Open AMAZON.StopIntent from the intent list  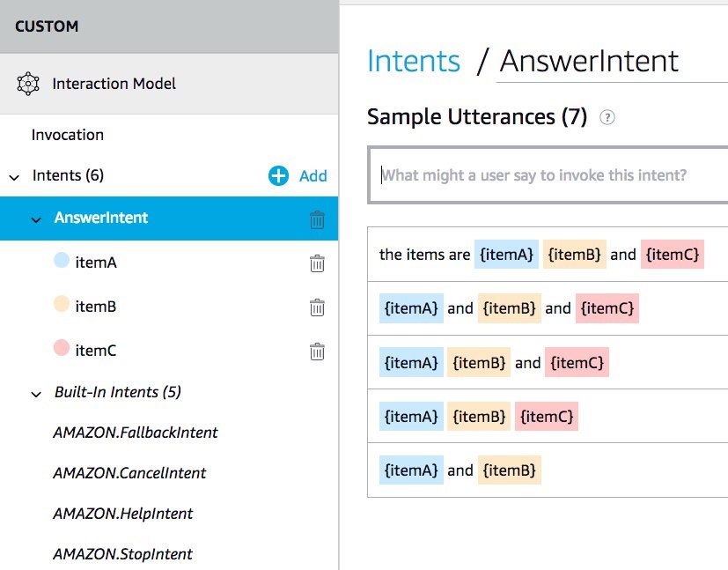(122, 554)
